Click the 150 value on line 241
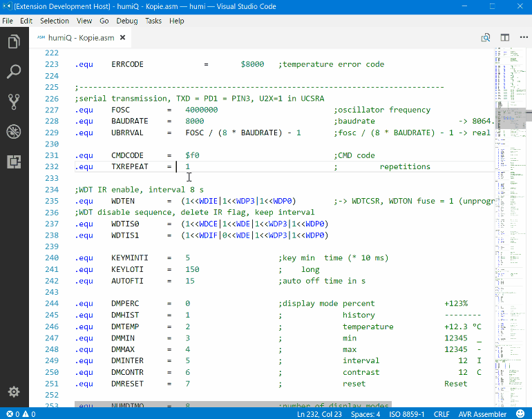This screenshot has width=532, height=419. click(192, 269)
